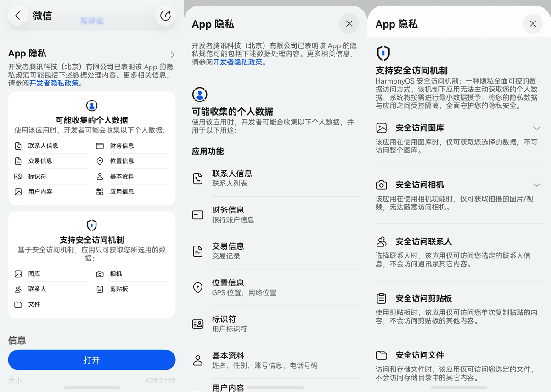Tap 交易信息 document icon in middle list

coord(198,251)
